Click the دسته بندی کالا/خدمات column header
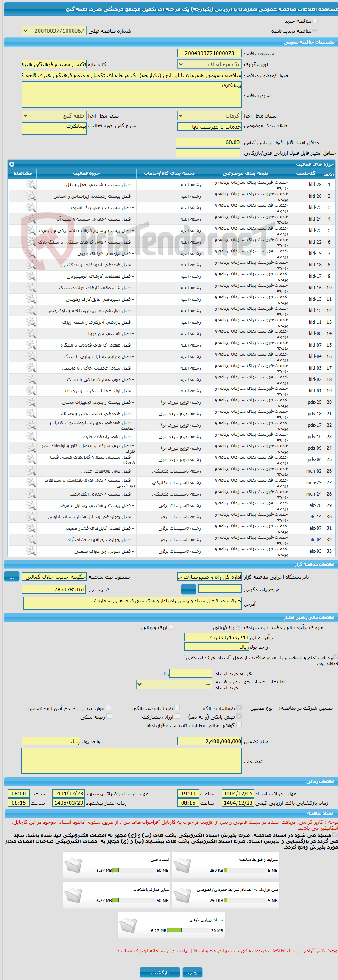This screenshot has height=980, width=338. pyautogui.click(x=169, y=173)
